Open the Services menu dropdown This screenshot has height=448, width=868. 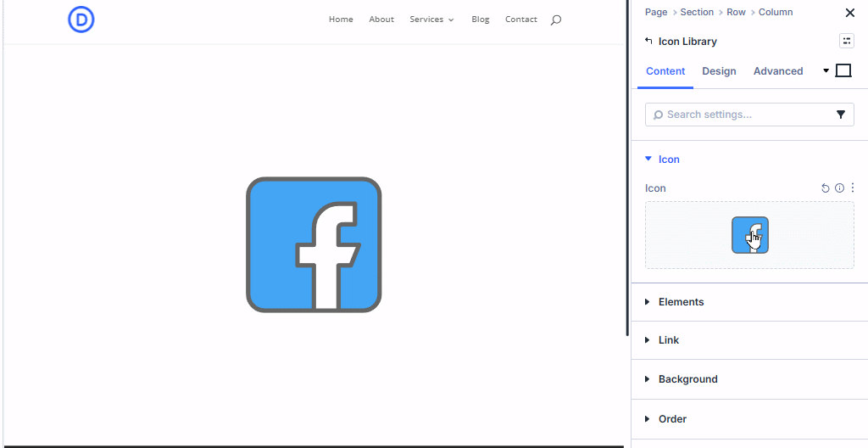[431, 20]
